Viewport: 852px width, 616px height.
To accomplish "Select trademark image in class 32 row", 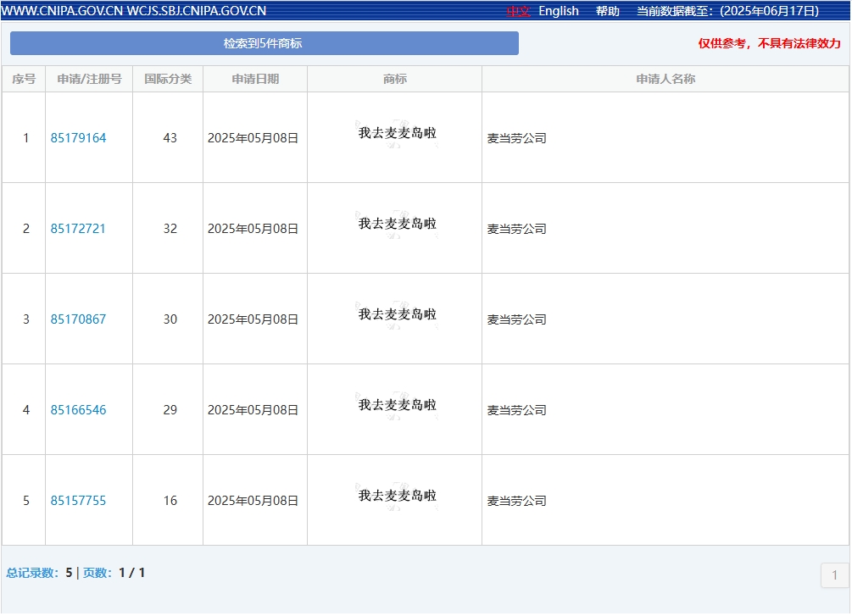I will click(398, 225).
